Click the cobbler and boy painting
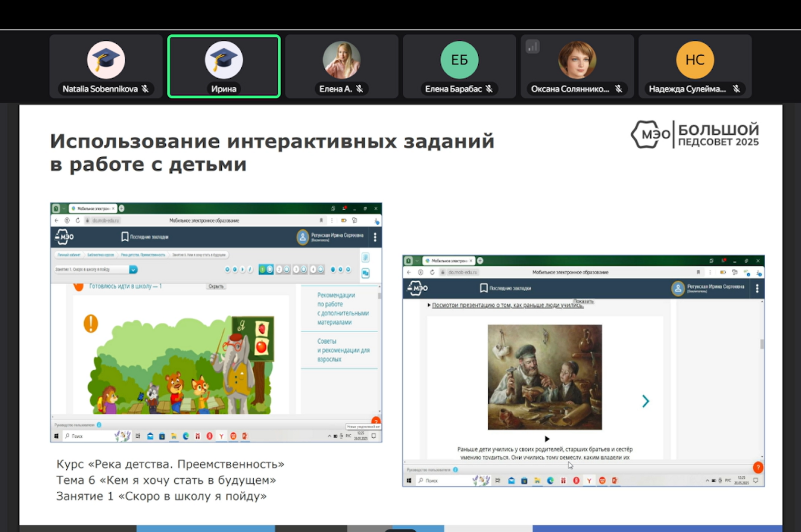The height and width of the screenshot is (532, 801). tap(545, 377)
